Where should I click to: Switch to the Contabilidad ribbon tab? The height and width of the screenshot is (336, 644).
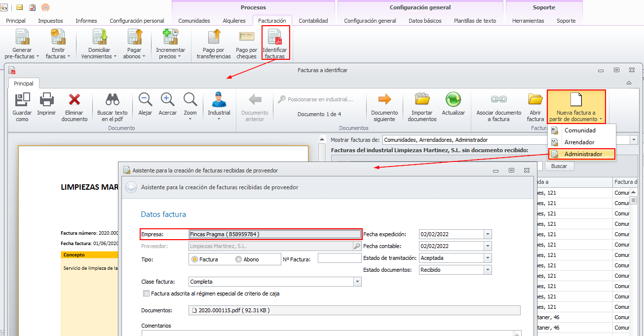(x=313, y=21)
